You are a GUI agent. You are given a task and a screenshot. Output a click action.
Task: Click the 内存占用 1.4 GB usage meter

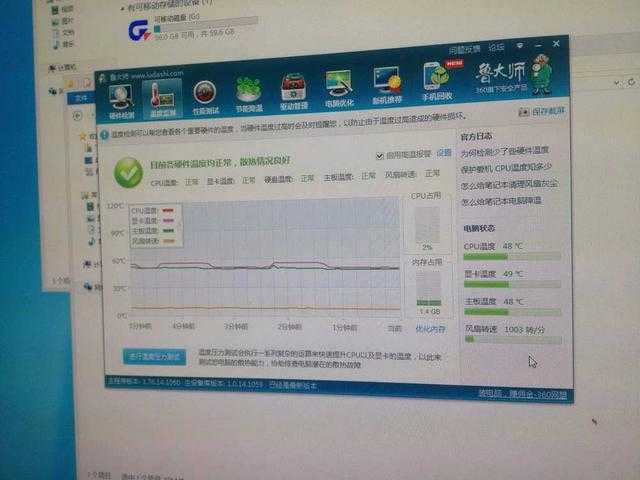(429, 289)
